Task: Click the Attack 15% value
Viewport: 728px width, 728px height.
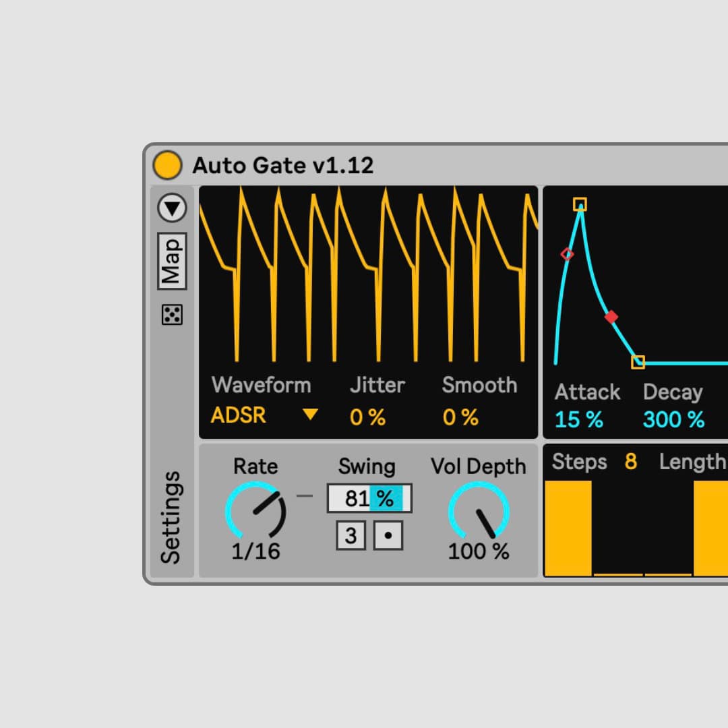Action: point(578,419)
